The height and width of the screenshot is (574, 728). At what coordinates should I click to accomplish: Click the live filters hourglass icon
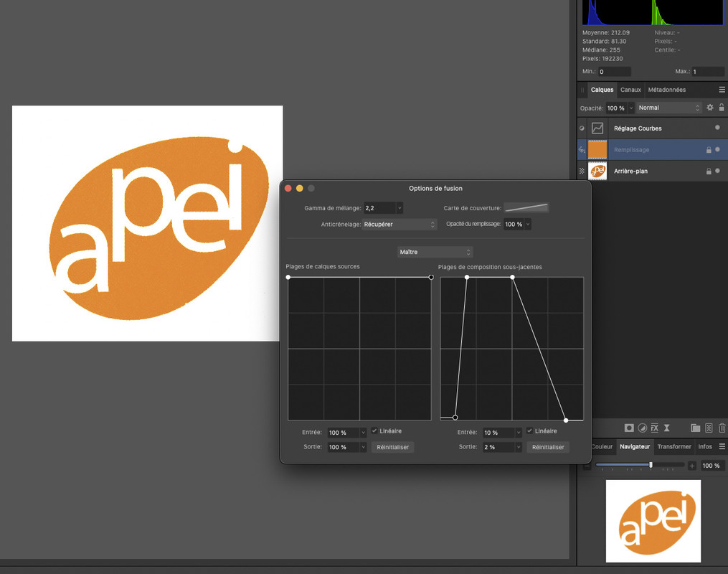667,428
